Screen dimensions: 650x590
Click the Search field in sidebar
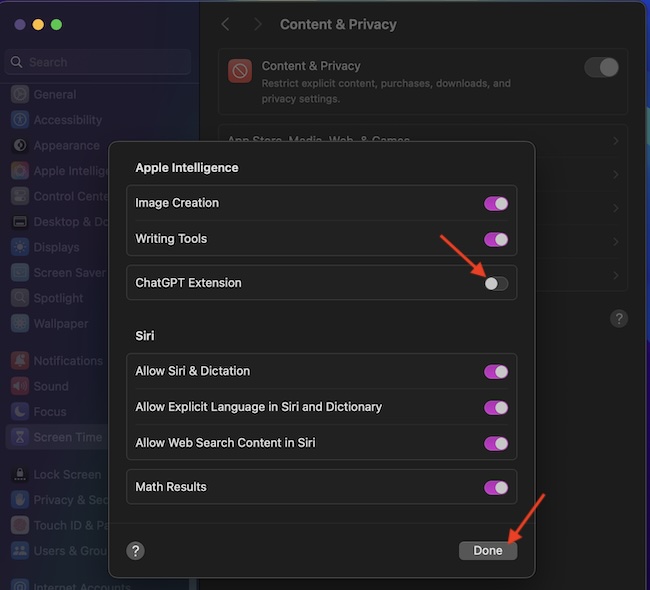click(x=98, y=62)
